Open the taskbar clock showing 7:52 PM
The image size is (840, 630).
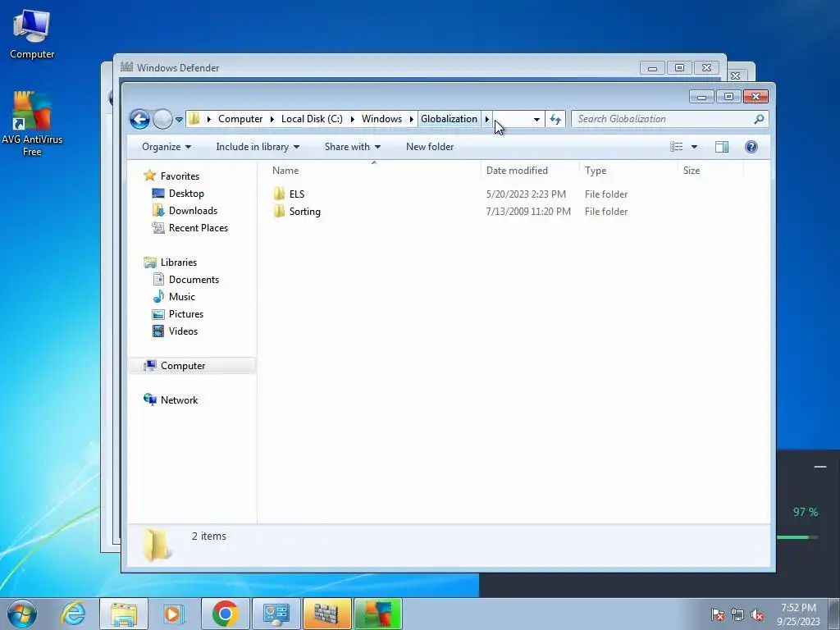click(x=798, y=614)
